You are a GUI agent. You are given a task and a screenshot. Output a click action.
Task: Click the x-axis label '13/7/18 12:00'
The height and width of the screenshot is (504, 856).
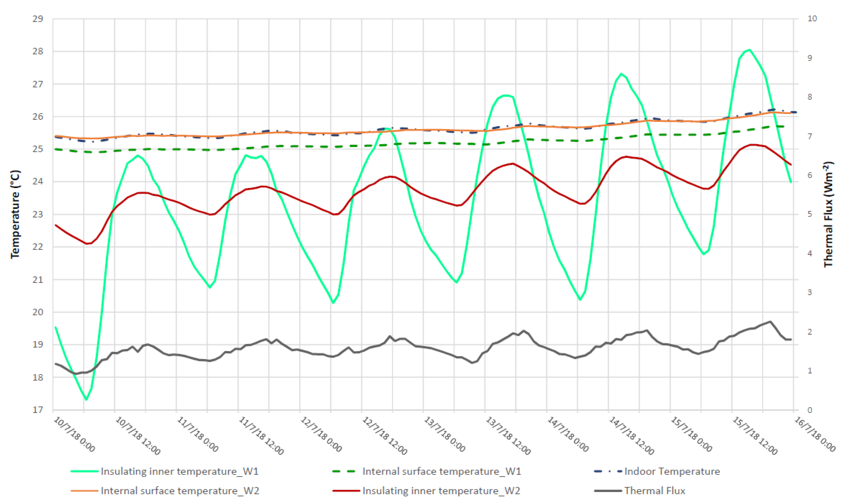click(508, 436)
